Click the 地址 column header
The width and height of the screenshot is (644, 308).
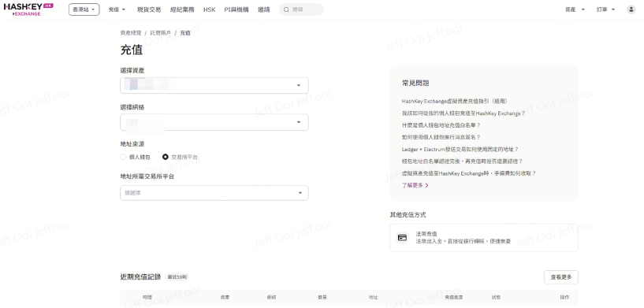(374, 297)
